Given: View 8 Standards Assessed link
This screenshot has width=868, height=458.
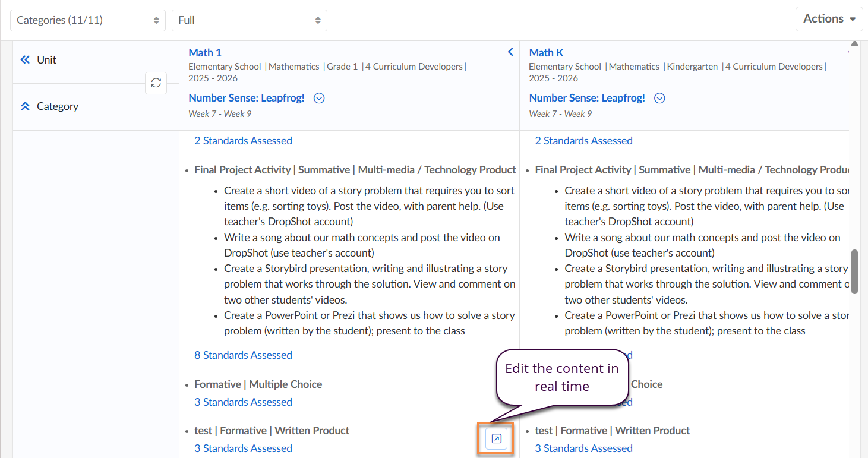Looking at the screenshot, I should [243, 355].
